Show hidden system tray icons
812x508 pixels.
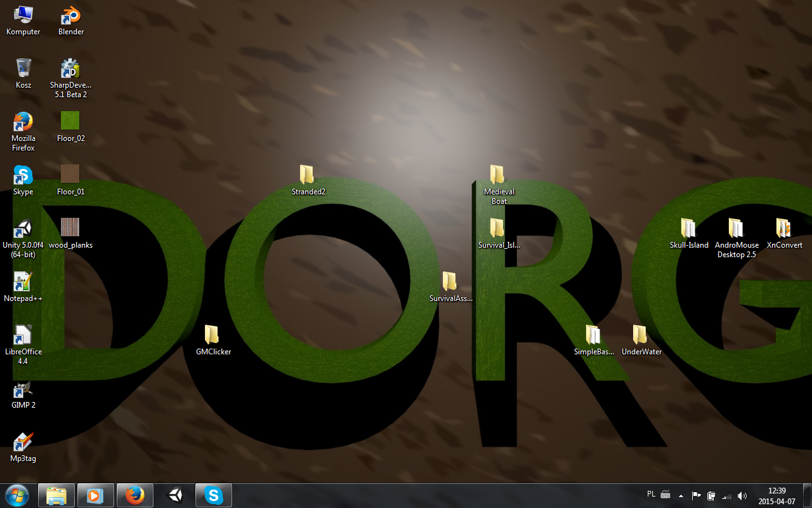pos(681,496)
